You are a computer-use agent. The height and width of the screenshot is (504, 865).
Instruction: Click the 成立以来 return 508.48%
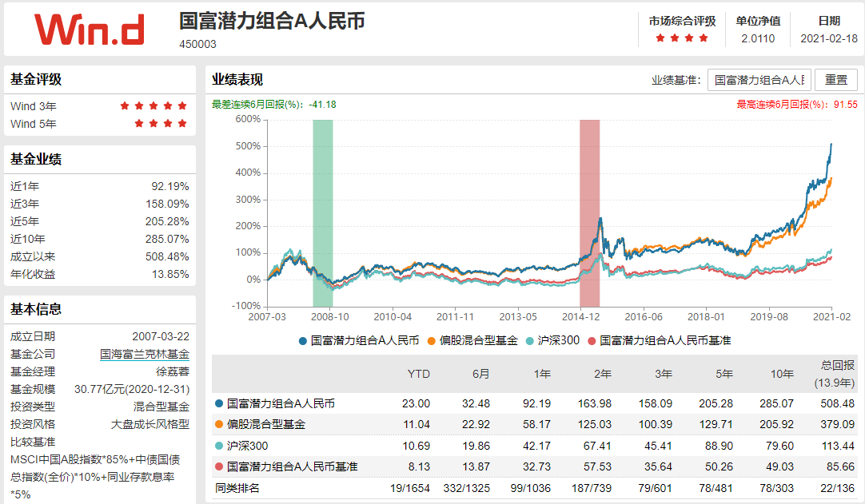pyautogui.click(x=167, y=257)
